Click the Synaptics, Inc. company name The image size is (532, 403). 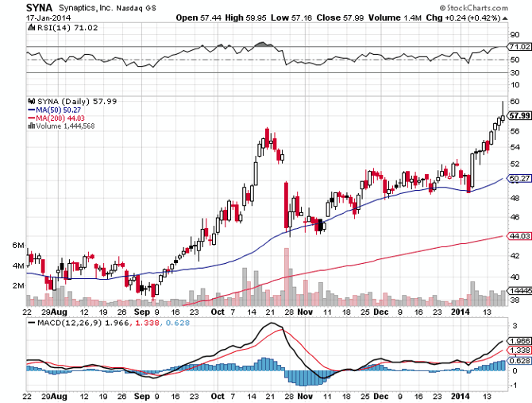point(86,8)
